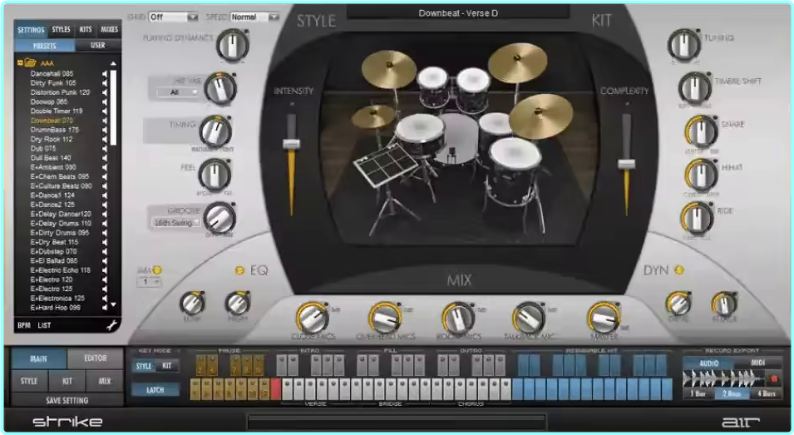Screen dimensions: 794x435
Task: Set Key Mode to KIT
Action: [x=167, y=366]
